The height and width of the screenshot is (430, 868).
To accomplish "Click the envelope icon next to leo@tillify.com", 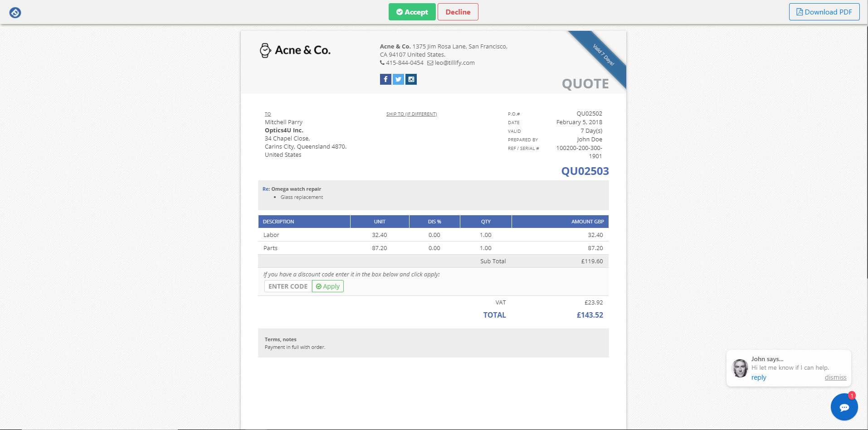I will coord(429,63).
